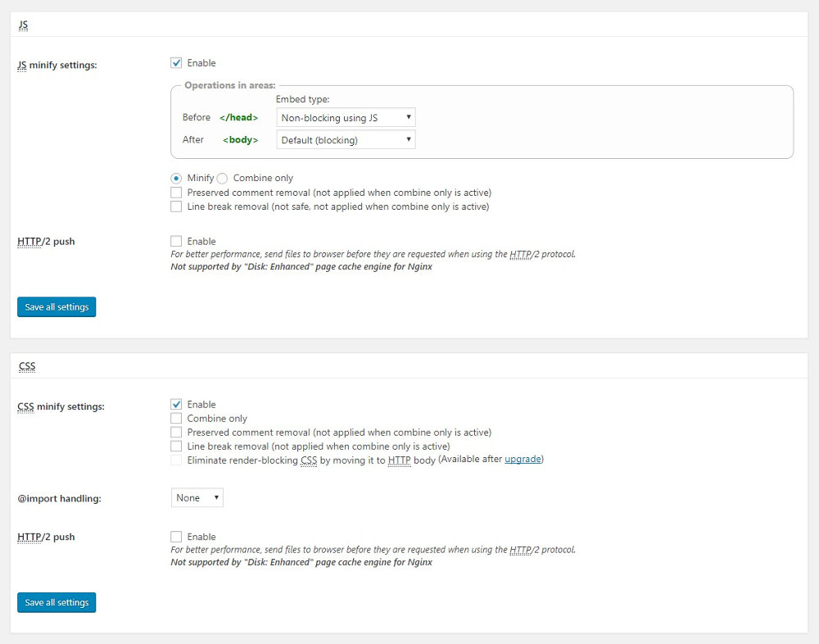
Task: Enable HTTP/2 push in the CSS section
Action: (x=176, y=537)
